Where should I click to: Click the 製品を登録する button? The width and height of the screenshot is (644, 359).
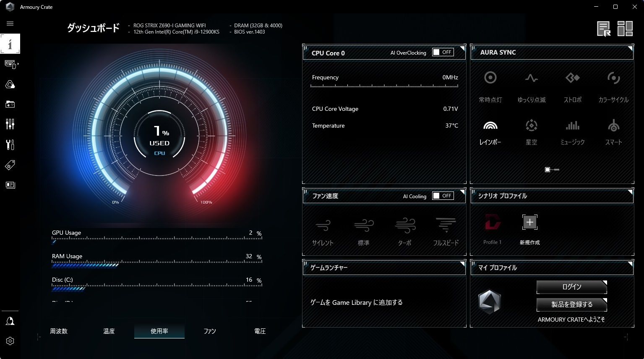572,304
